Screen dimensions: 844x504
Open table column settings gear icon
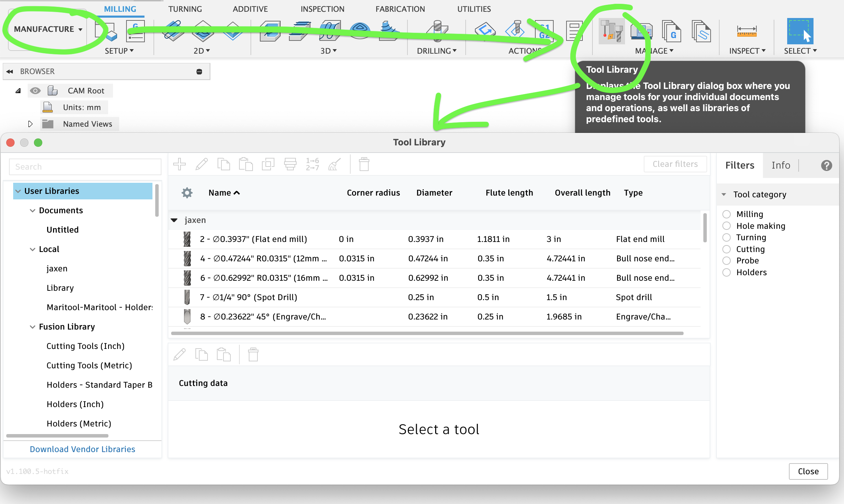click(x=187, y=193)
